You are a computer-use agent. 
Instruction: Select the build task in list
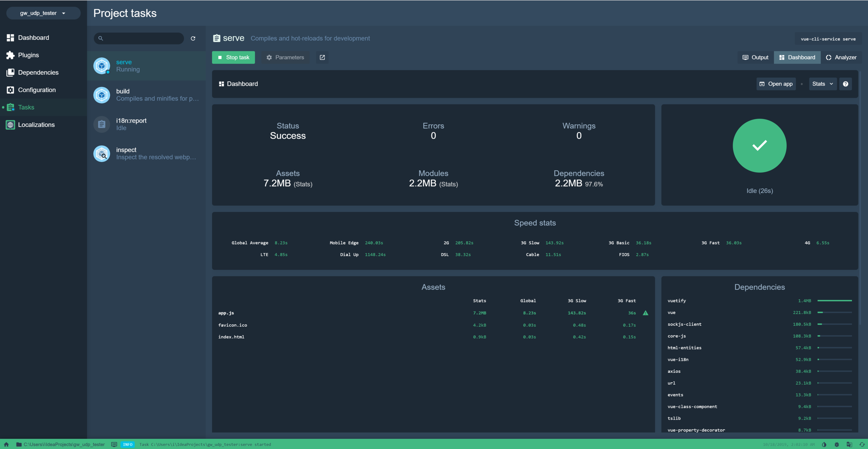point(146,95)
